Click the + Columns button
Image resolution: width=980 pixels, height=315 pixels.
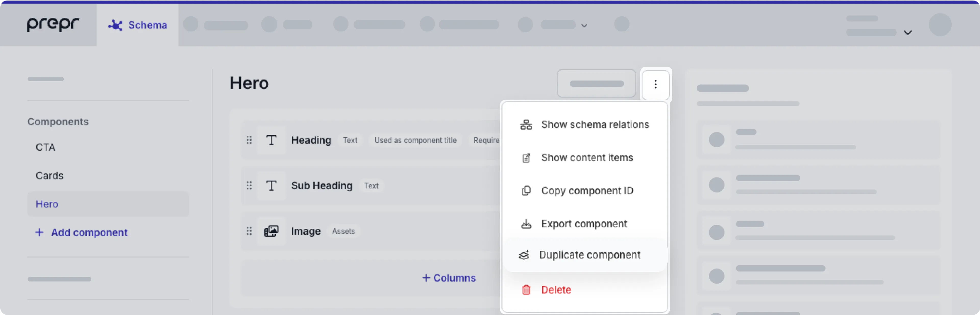[x=449, y=278]
